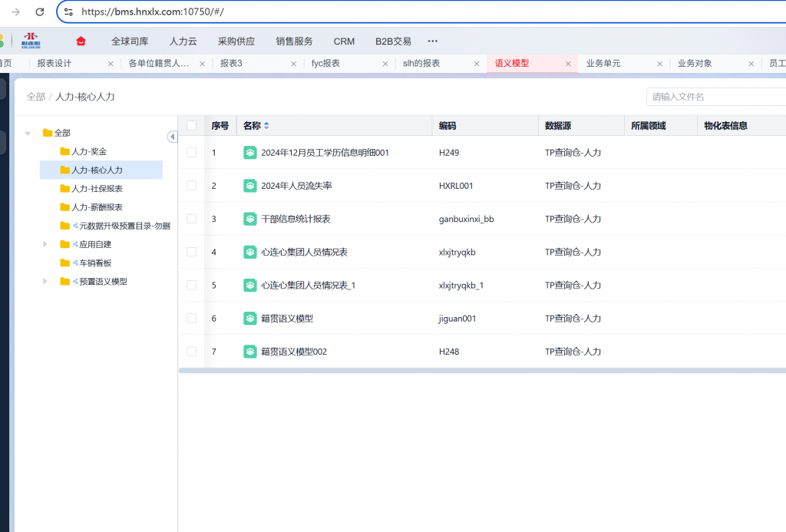
Task: Click the 全部 breadcrumb link
Action: coord(35,97)
